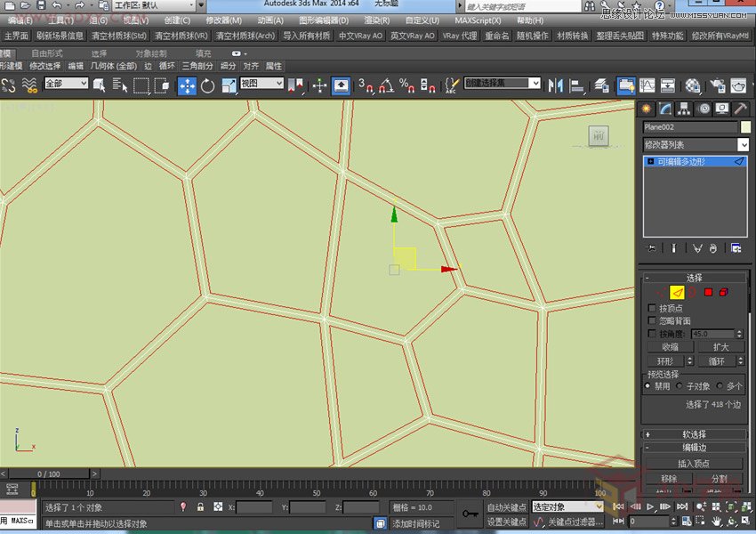Viewport: 756px width, 534px height.
Task: Click the 插入顶点 button
Action: pyautogui.click(x=695, y=464)
